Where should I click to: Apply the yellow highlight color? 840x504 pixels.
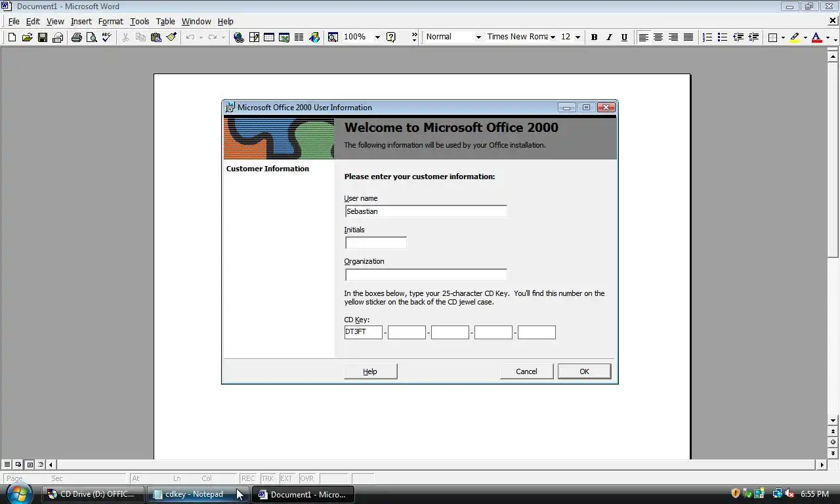pyautogui.click(x=795, y=37)
